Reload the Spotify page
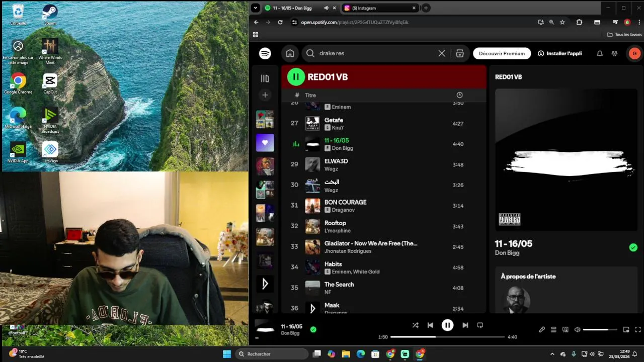 click(280, 22)
